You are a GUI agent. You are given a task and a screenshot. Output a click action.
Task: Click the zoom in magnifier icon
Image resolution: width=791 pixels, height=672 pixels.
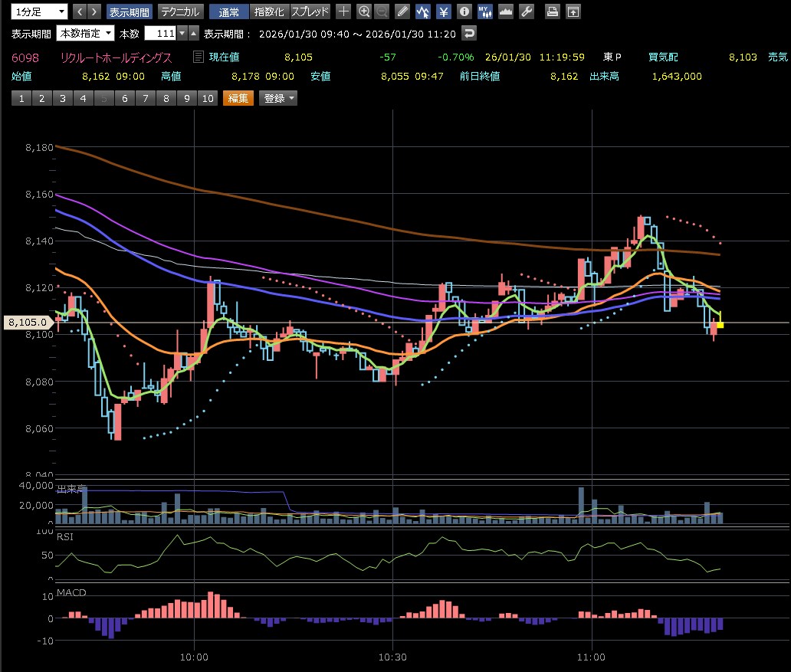(364, 11)
